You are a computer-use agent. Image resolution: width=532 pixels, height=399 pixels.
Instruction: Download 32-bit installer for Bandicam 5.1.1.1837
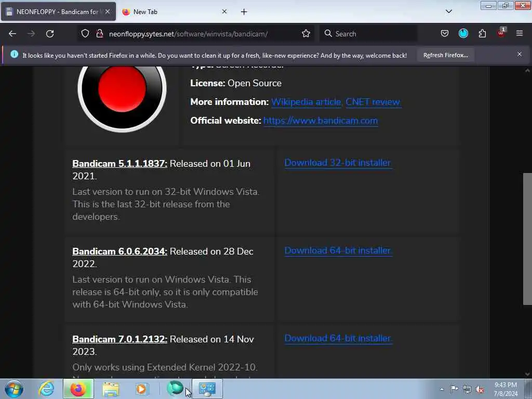click(x=338, y=163)
